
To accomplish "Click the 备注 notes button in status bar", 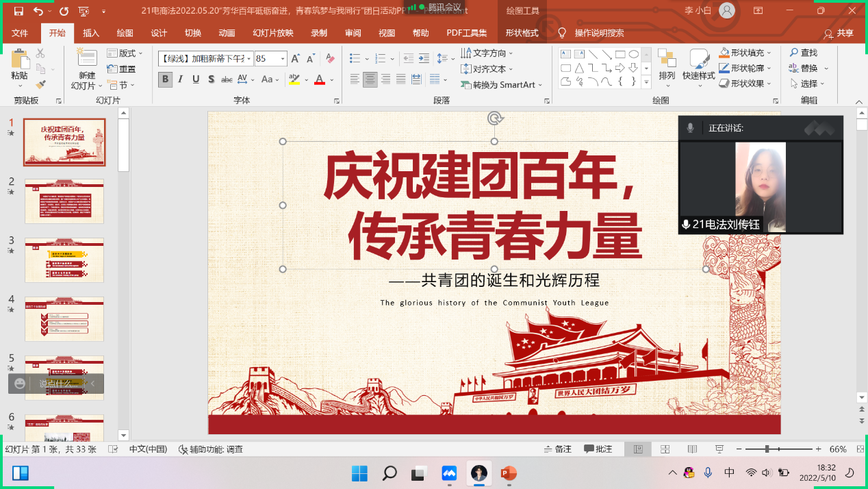I will (558, 449).
